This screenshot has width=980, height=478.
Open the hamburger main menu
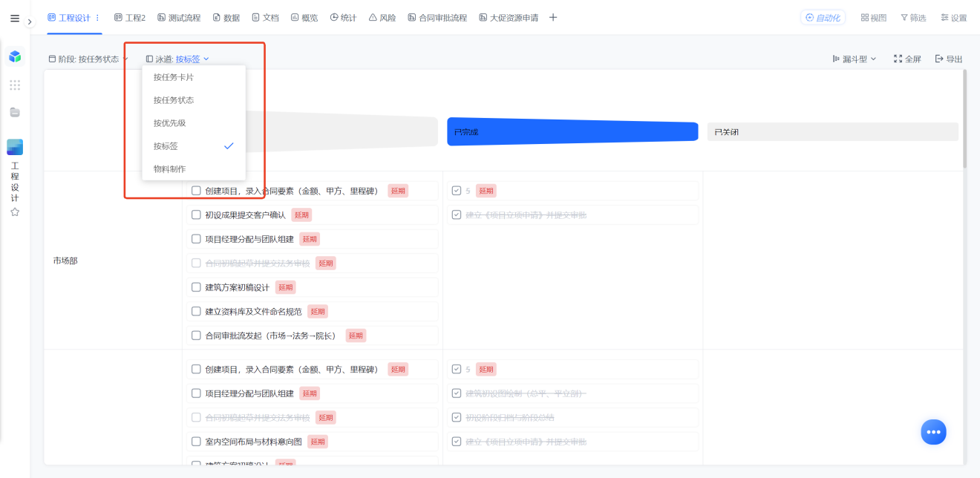tap(15, 19)
